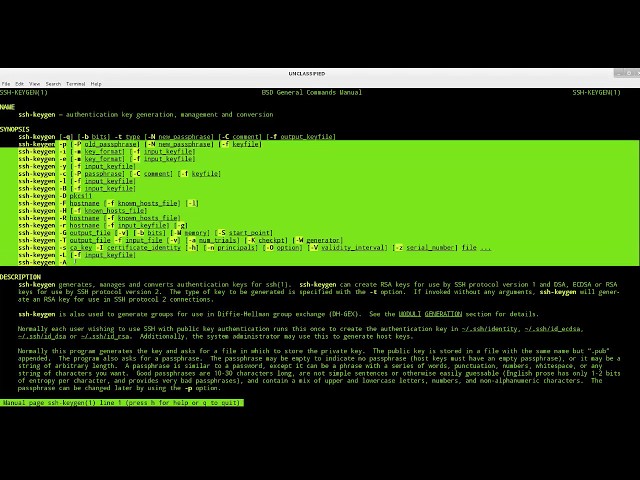This screenshot has width=640, height=480.
Task: Open the Edit menu
Action: point(20,84)
